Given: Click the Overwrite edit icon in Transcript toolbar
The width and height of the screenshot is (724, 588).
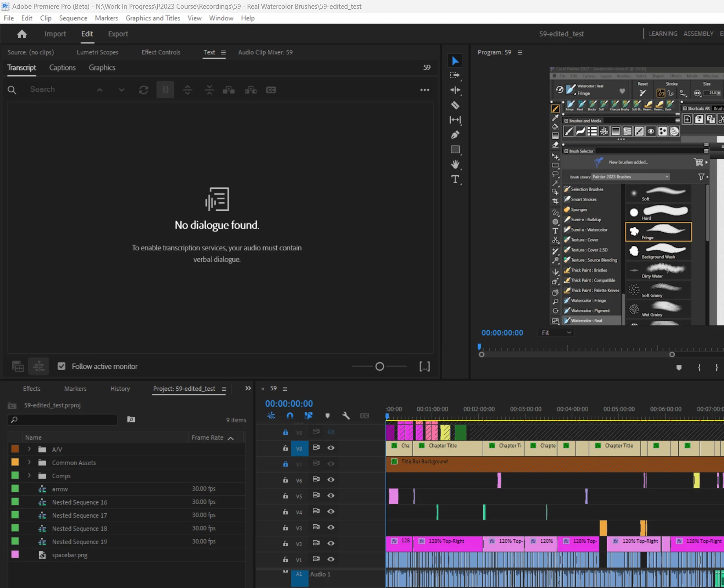Looking at the screenshot, I should (x=250, y=90).
